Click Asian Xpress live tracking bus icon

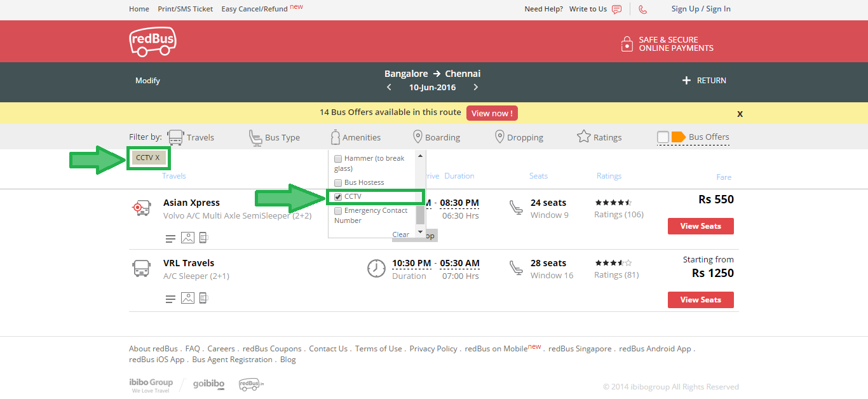141,208
